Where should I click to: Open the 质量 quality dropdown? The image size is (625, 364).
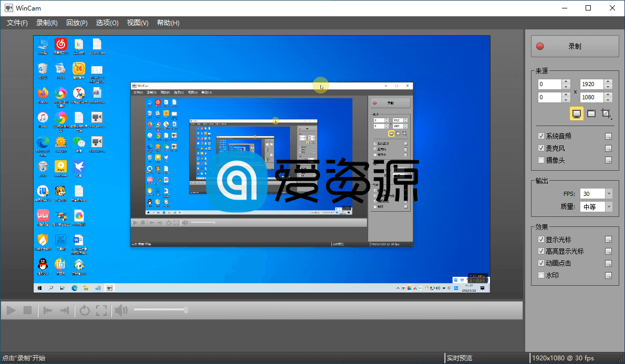tap(610, 206)
